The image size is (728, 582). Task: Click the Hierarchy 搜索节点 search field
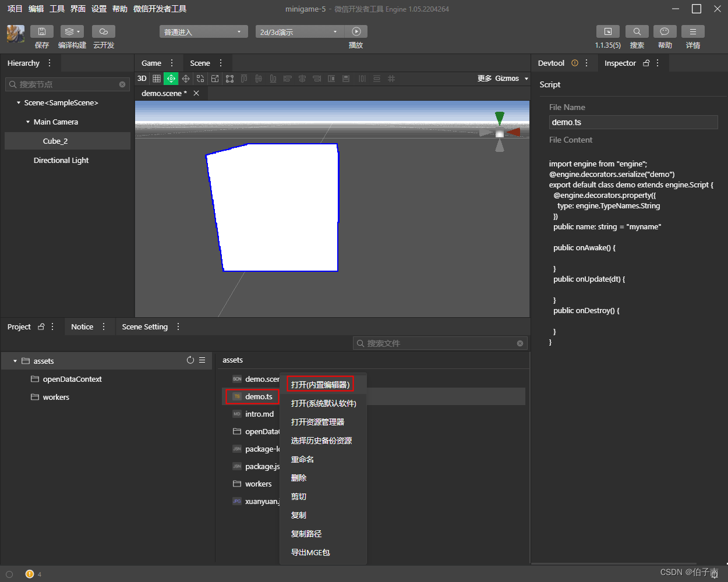[x=67, y=84]
